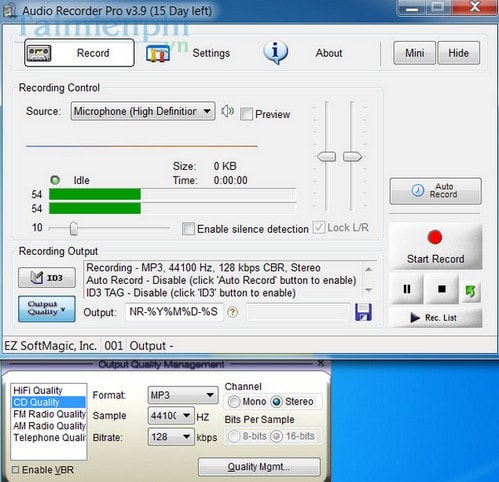The width and height of the screenshot is (499, 482).
Task: Select CD Quality preset
Action: pos(48,402)
